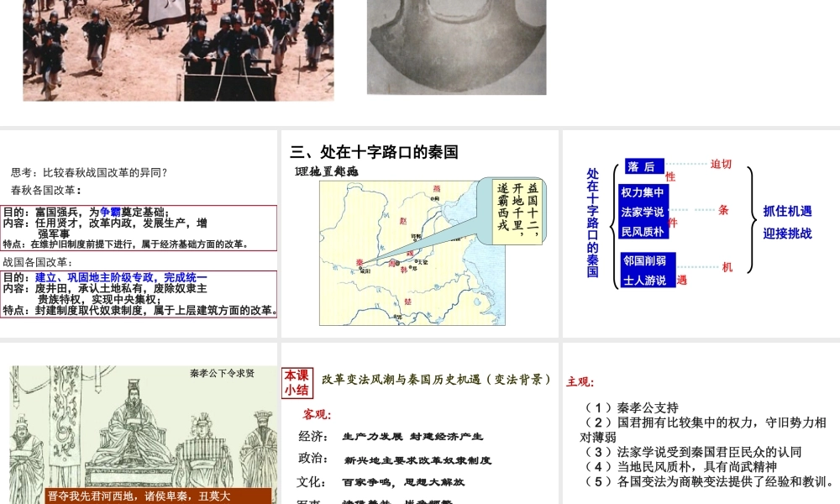Screen dimensions: 840x504
Task: Click the 落 后 blue box
Action: pyautogui.click(x=644, y=166)
